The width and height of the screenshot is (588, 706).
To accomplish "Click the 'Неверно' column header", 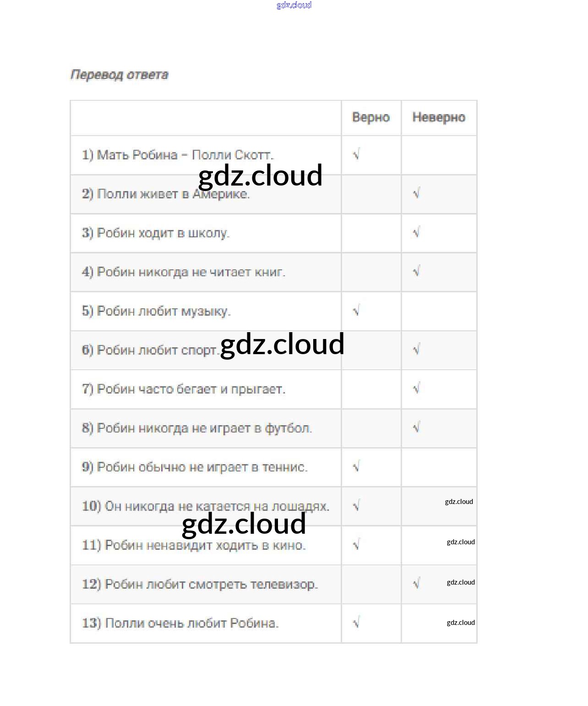I will [438, 117].
